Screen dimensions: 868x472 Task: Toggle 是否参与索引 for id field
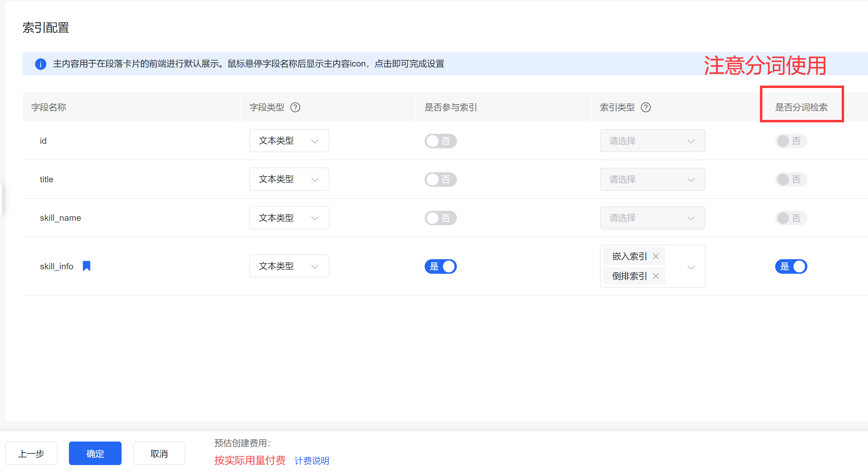coord(441,141)
